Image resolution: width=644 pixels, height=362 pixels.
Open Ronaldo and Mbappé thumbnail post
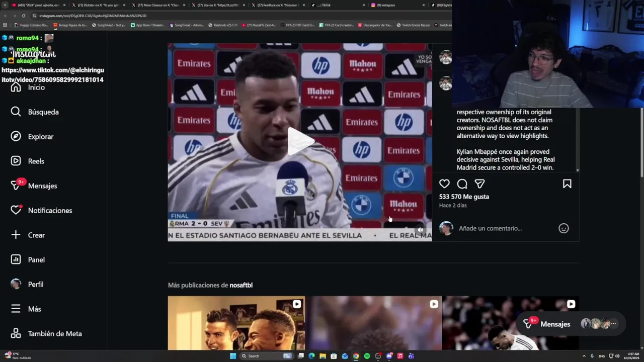tap(236, 323)
